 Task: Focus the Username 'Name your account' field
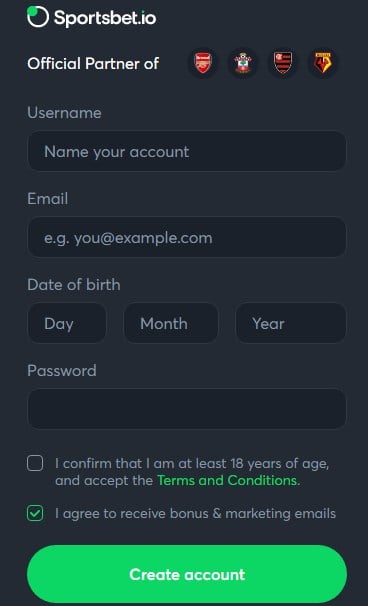click(x=187, y=151)
